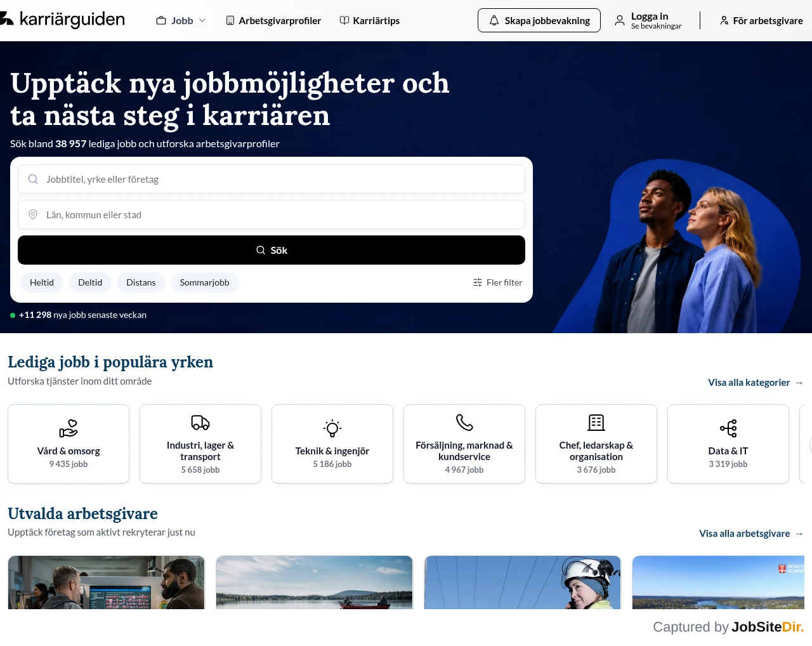The image size is (812, 646).
Task: Click the book icon beside Karriärtips
Action: click(x=344, y=20)
